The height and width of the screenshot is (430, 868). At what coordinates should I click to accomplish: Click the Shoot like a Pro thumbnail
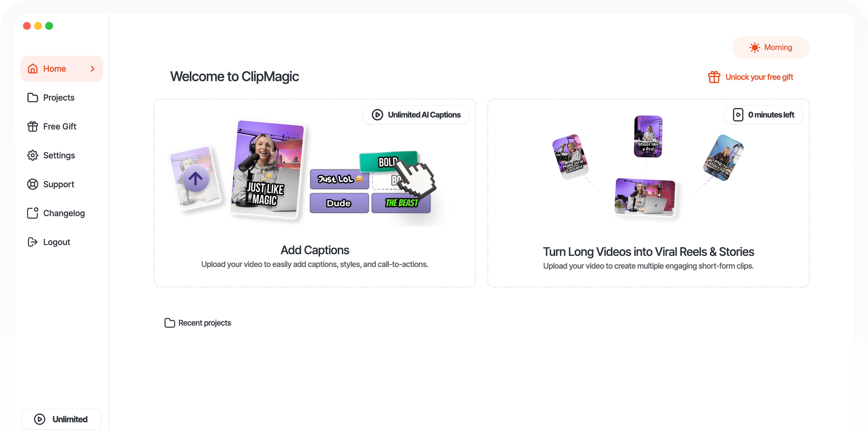[x=648, y=136]
